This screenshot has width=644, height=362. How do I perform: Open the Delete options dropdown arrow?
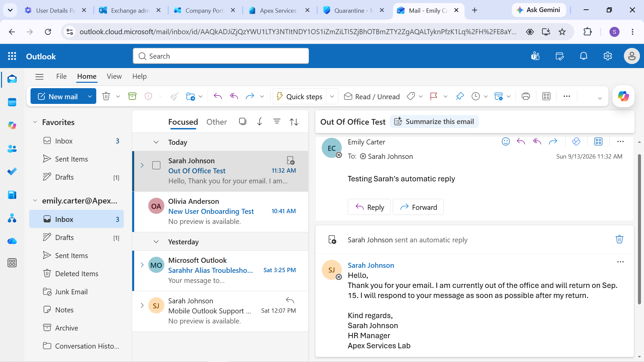tap(118, 97)
